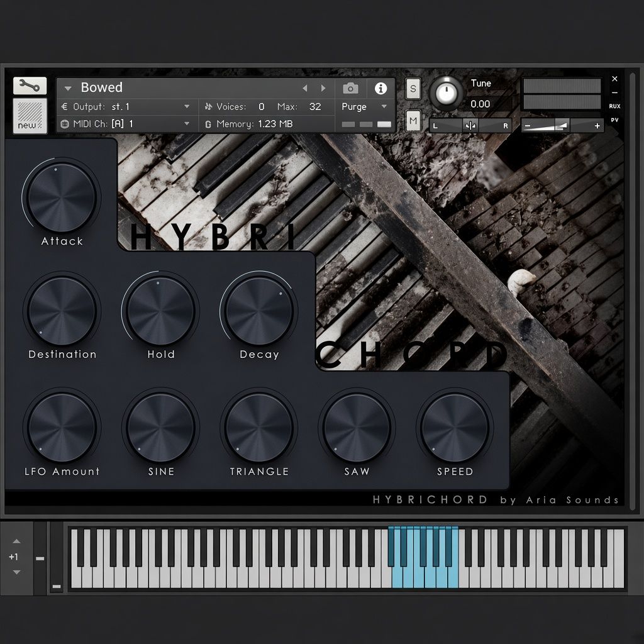Toggle the Mute (M) button
Image resolution: width=644 pixels, height=644 pixels.
(x=413, y=121)
